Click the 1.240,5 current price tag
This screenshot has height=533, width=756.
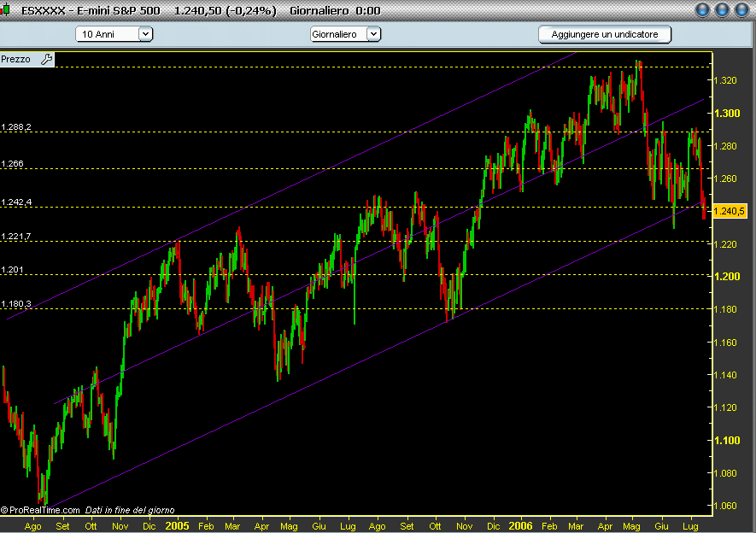(729, 211)
